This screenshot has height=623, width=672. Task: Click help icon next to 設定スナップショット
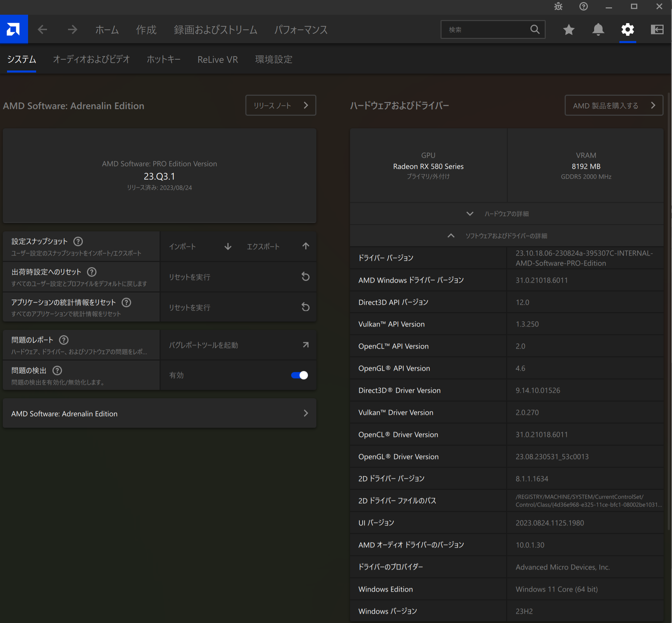(78, 241)
